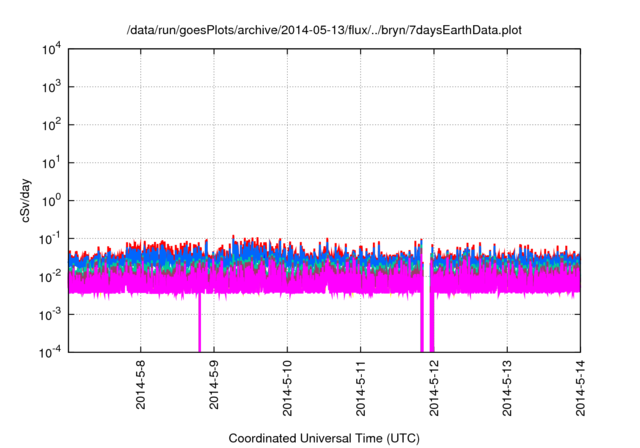Click the 10^4 y-axis tick label
The height and width of the screenshot is (448, 640).
point(50,50)
